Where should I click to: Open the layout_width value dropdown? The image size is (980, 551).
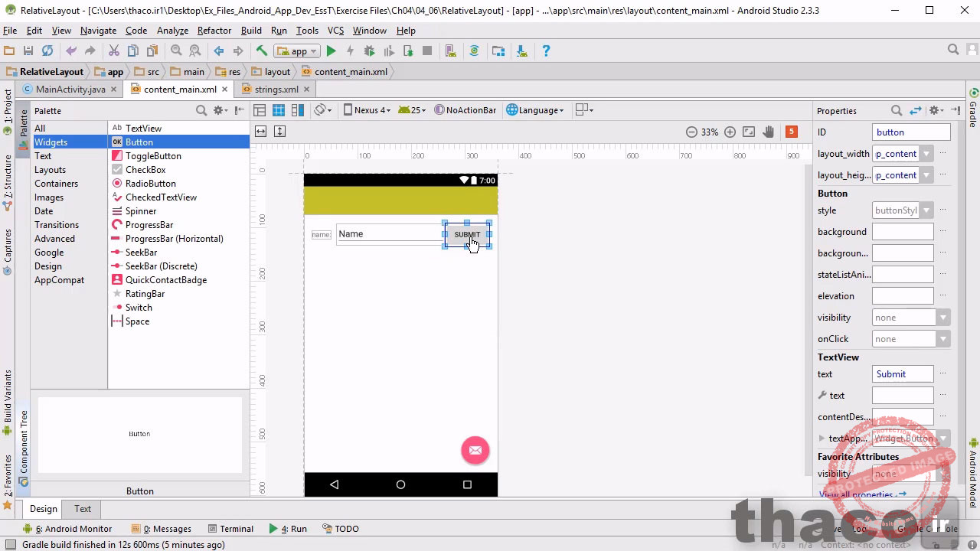pyautogui.click(x=926, y=154)
